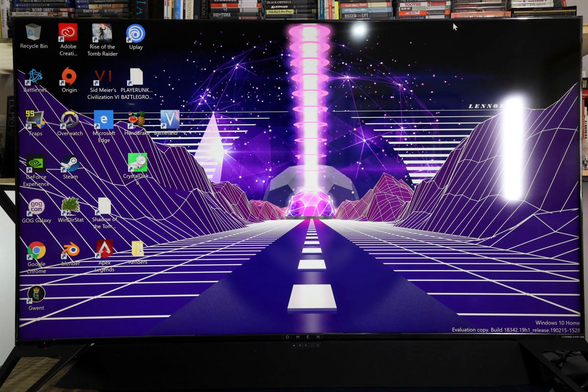Select the Steam desktop shortcut
Screen dimensions: 588x392
pyautogui.click(x=70, y=163)
